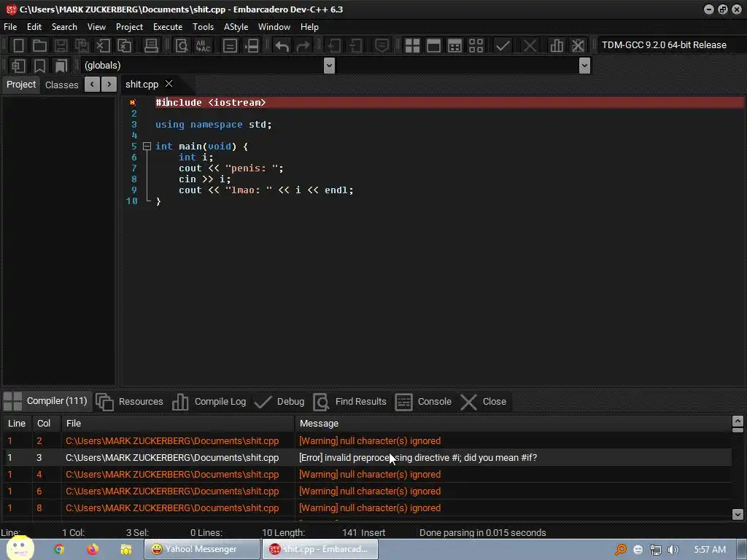Collapse the main function fold marker
This screenshot has width=747, height=560.
[147, 146]
